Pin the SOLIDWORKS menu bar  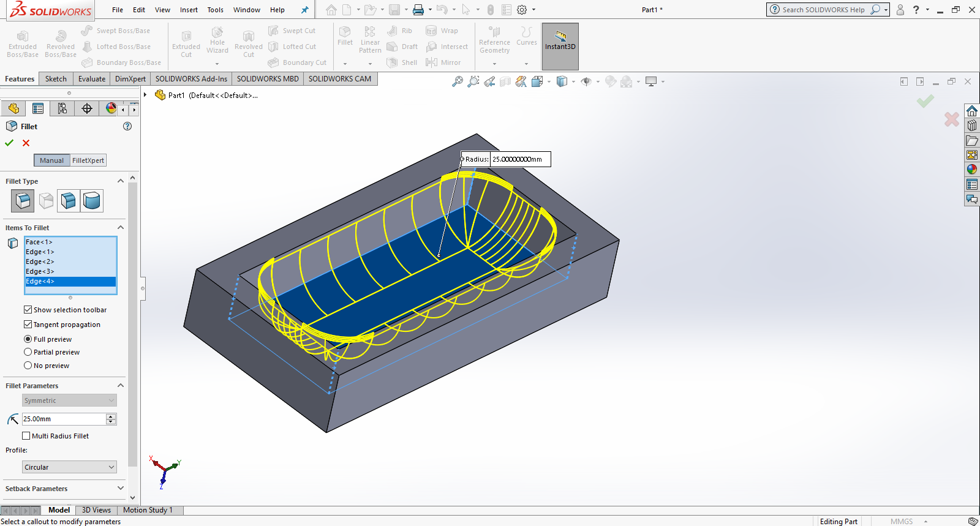304,10
